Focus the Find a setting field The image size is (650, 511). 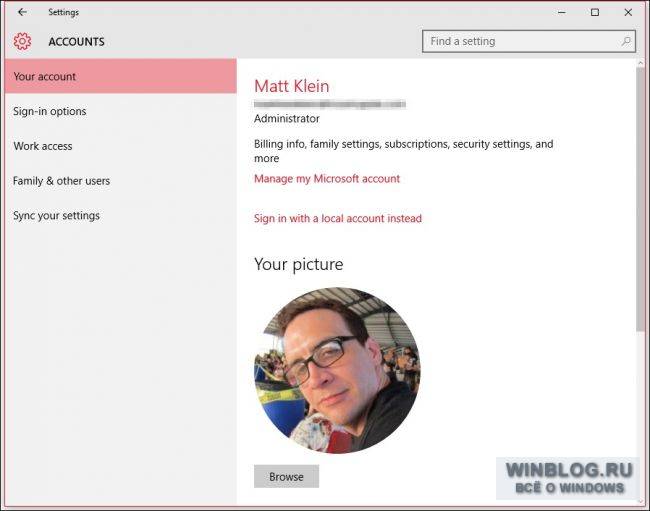coord(520,42)
